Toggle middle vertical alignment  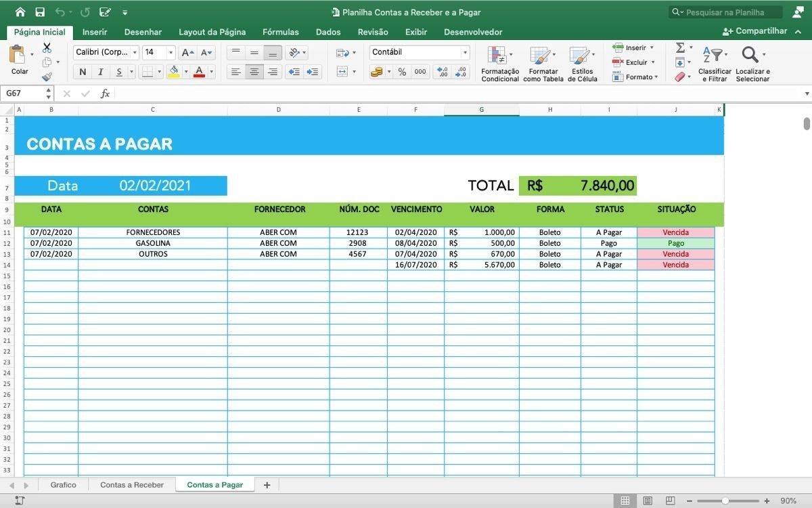[x=254, y=52]
